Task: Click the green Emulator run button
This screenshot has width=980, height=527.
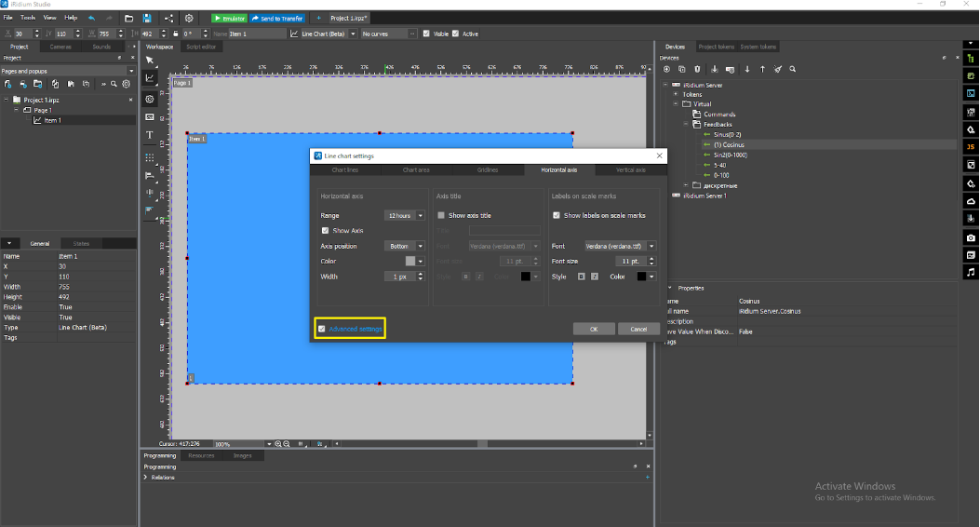Action: click(229, 18)
